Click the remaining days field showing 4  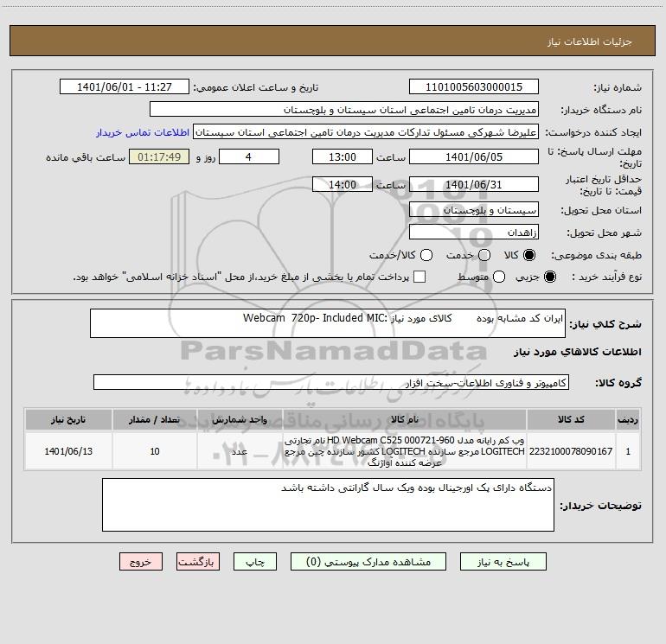[248, 156]
